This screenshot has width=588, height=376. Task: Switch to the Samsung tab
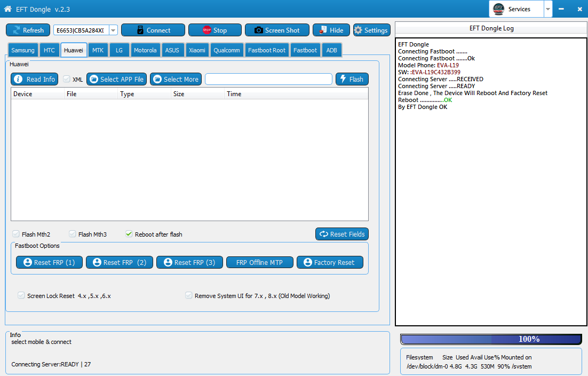point(23,50)
